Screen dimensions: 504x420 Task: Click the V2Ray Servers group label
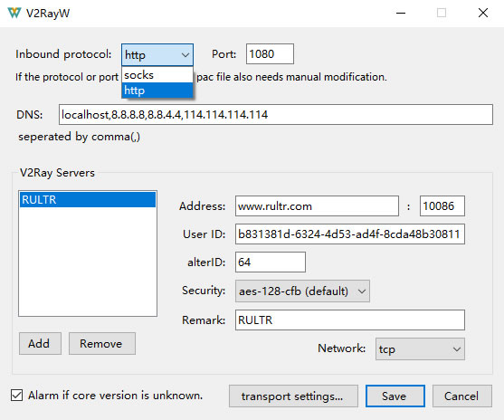tap(57, 173)
